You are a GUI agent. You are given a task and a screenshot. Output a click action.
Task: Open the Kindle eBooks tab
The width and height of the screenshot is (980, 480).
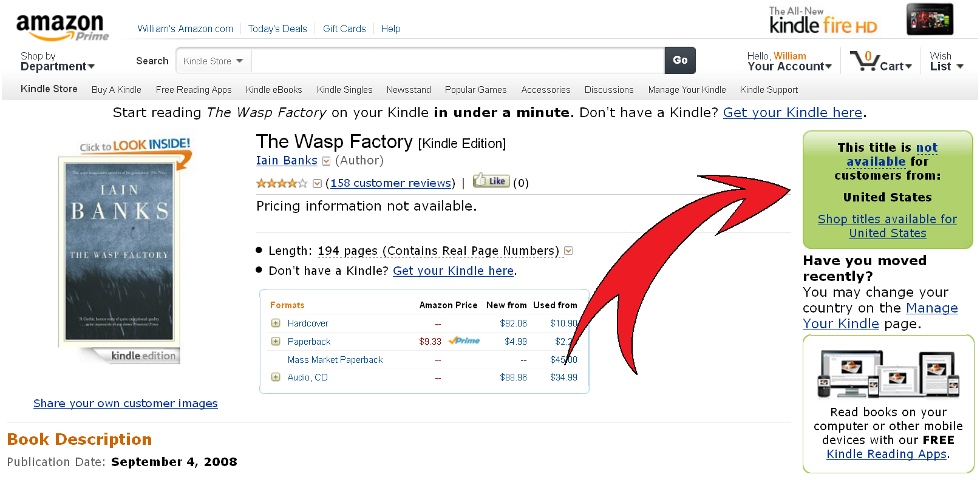[x=274, y=90]
